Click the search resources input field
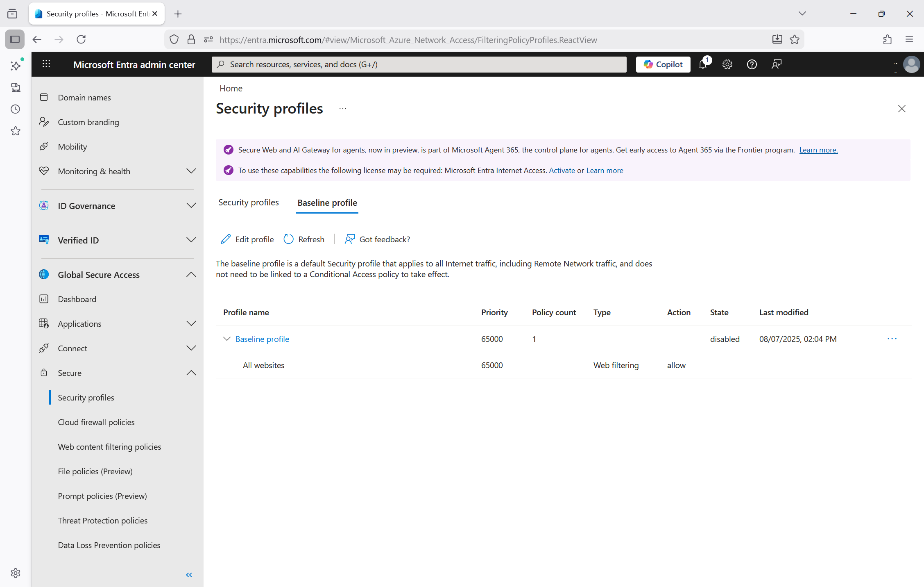This screenshot has width=924, height=587. (419, 64)
